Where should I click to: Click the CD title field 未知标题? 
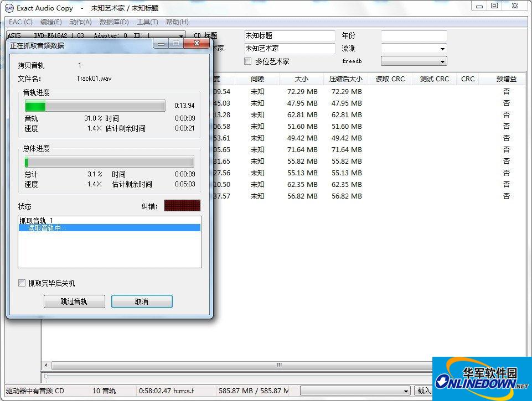[290, 35]
